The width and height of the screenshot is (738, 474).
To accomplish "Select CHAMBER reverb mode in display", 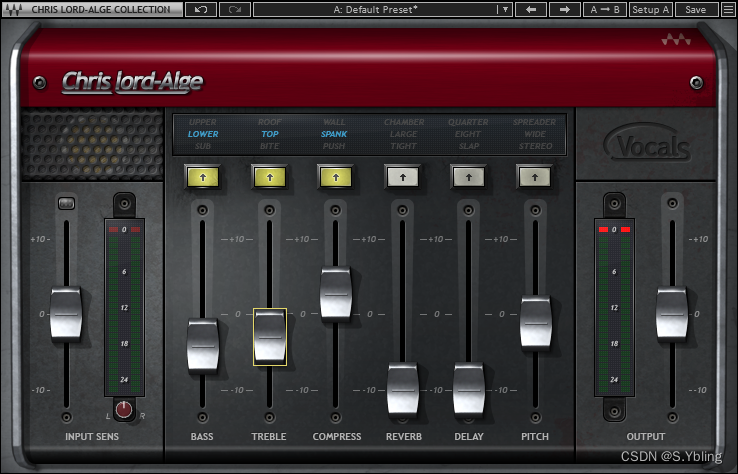I will [x=404, y=122].
